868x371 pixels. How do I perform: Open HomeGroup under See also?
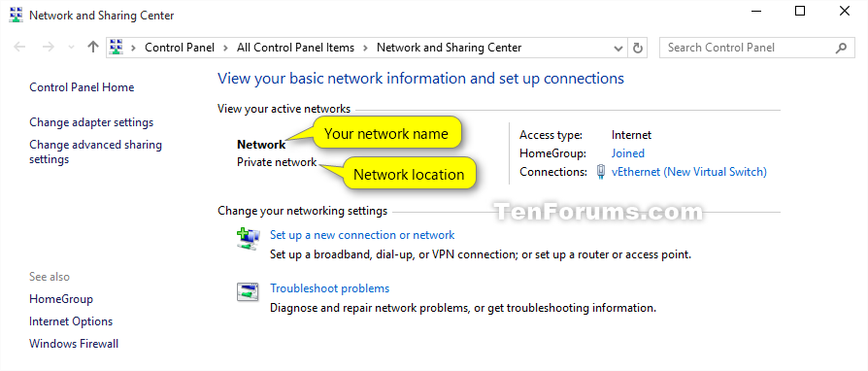click(x=61, y=299)
